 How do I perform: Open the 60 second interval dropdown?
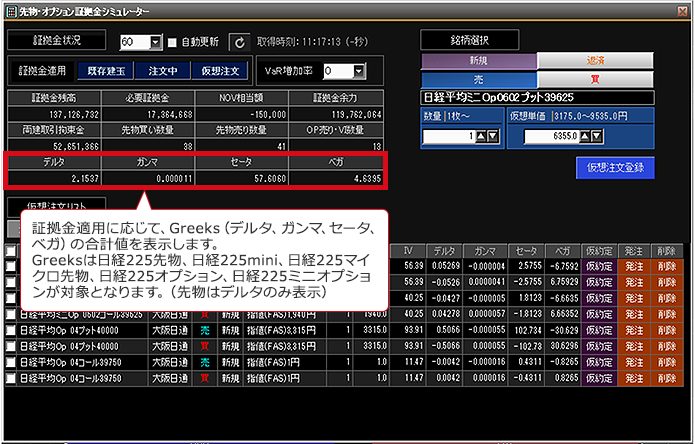tap(155, 42)
